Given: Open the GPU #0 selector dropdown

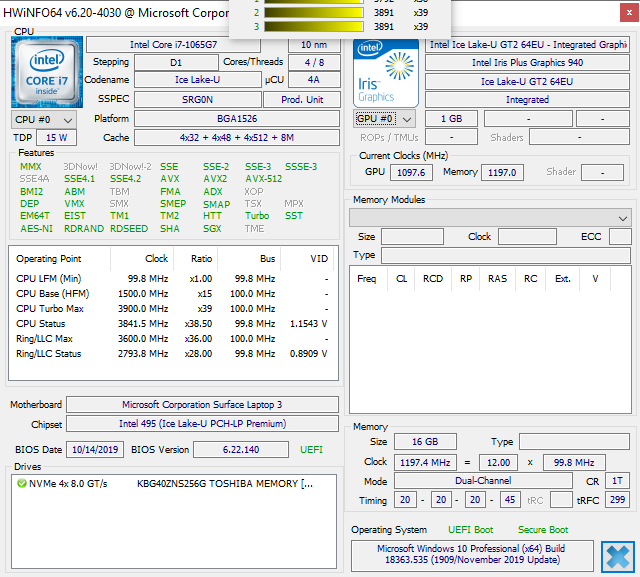Looking at the screenshot, I should [x=384, y=119].
